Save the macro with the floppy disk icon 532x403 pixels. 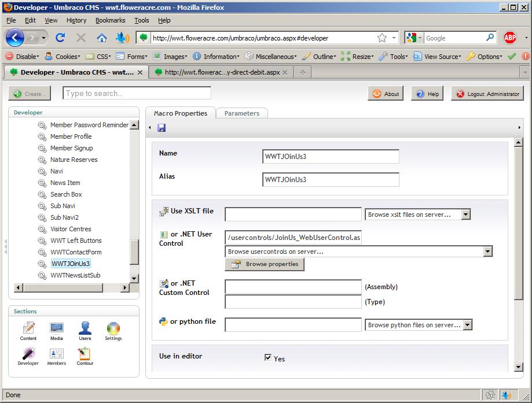[x=162, y=128]
